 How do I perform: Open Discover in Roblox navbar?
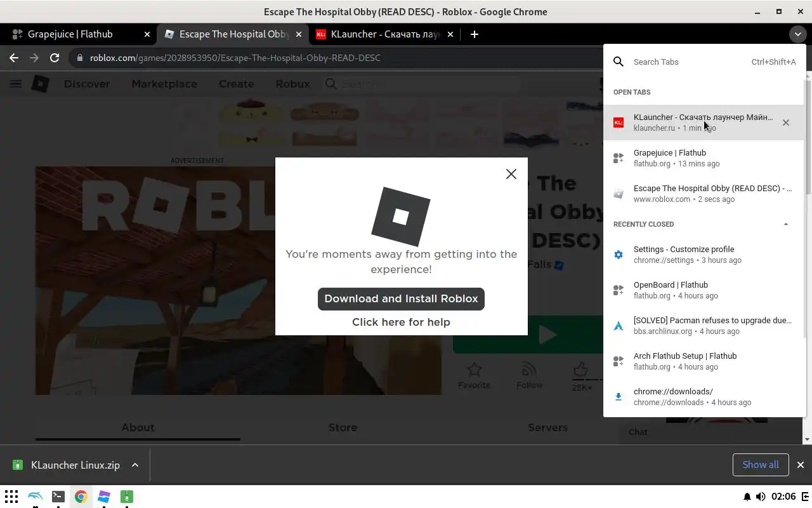87,84
